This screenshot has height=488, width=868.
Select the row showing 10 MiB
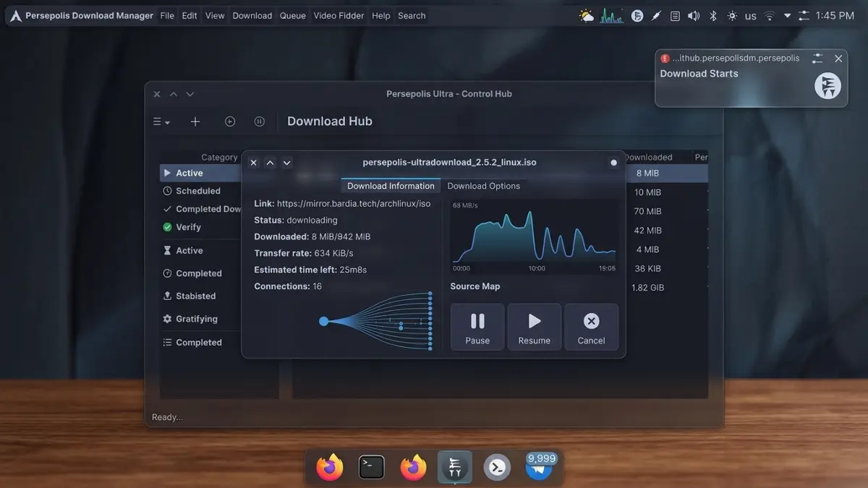click(x=648, y=192)
